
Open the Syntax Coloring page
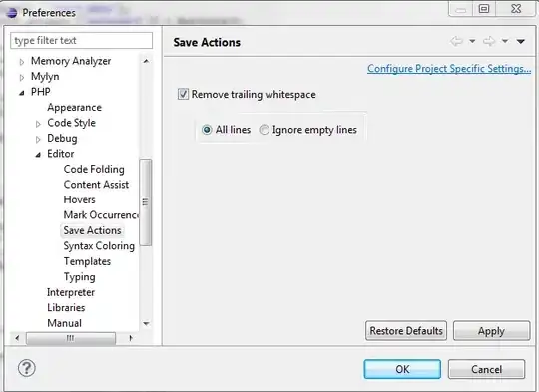(99, 246)
